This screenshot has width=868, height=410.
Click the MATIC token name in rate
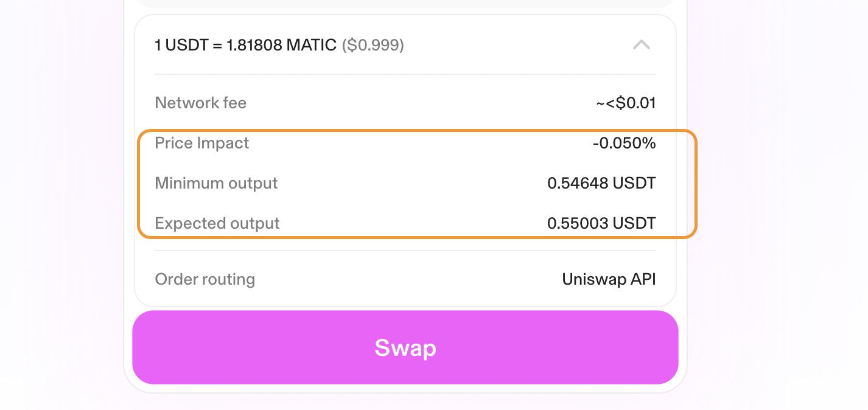point(312,45)
